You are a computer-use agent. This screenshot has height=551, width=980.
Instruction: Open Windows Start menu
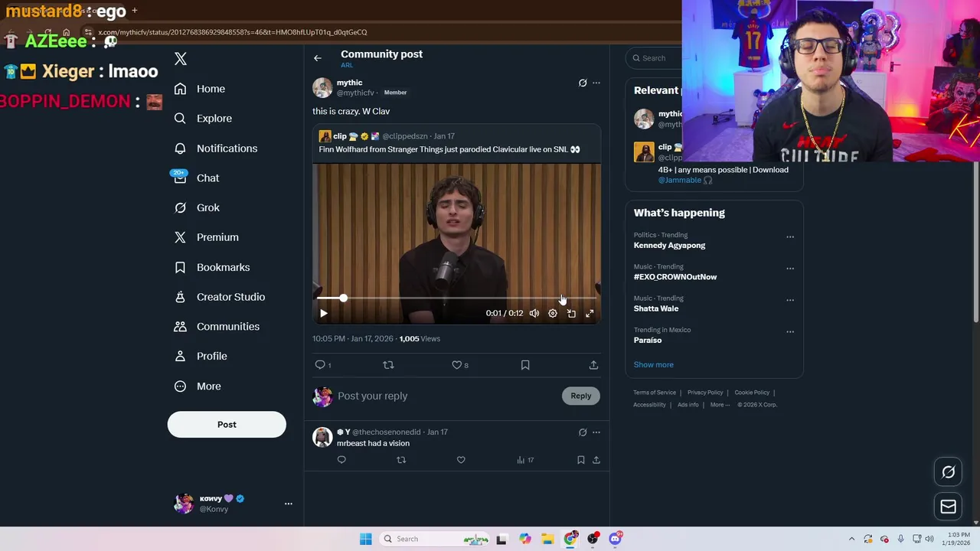(x=366, y=539)
